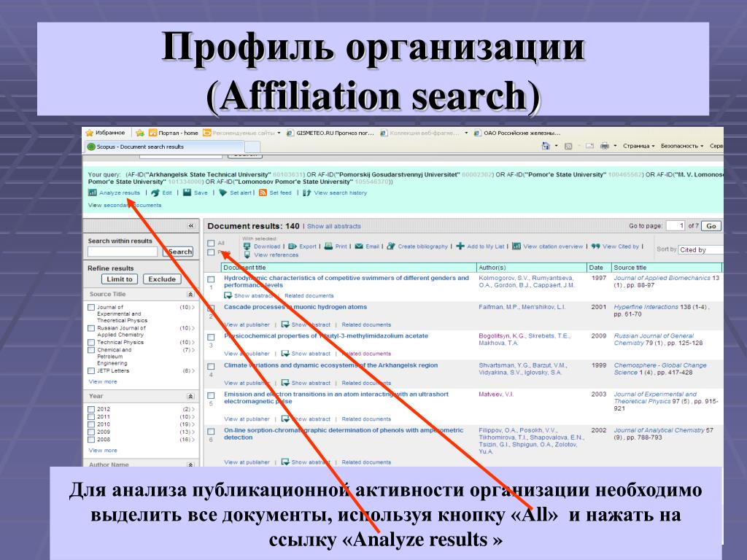
Task: Click the Go page button
Action: 711,226
